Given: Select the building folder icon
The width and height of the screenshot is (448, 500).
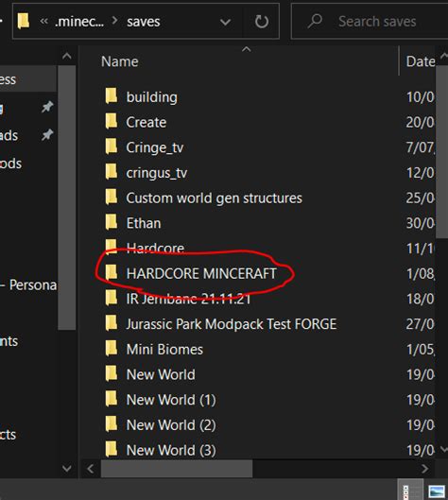Looking at the screenshot, I should coord(112,96).
